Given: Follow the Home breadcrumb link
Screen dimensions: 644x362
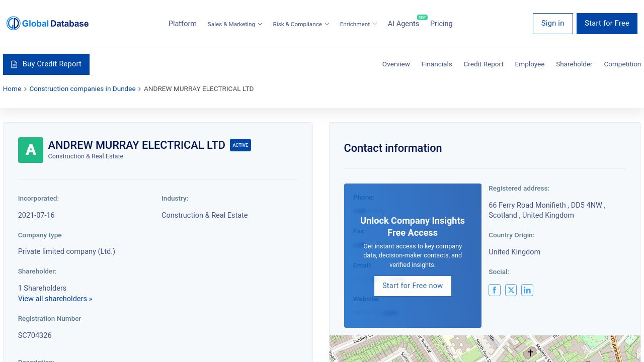Looking at the screenshot, I should 12,89.
